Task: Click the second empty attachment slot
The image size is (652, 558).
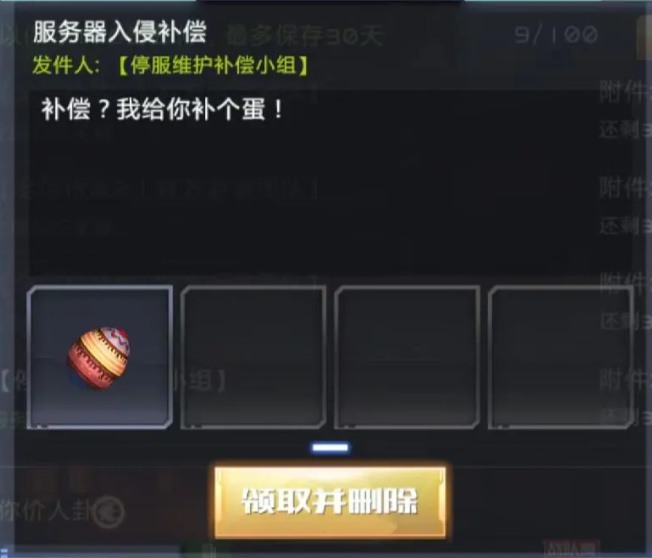Action: [253, 357]
